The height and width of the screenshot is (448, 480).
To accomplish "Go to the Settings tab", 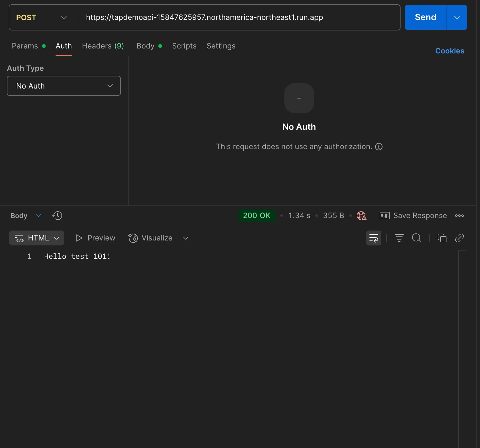I will [221, 46].
